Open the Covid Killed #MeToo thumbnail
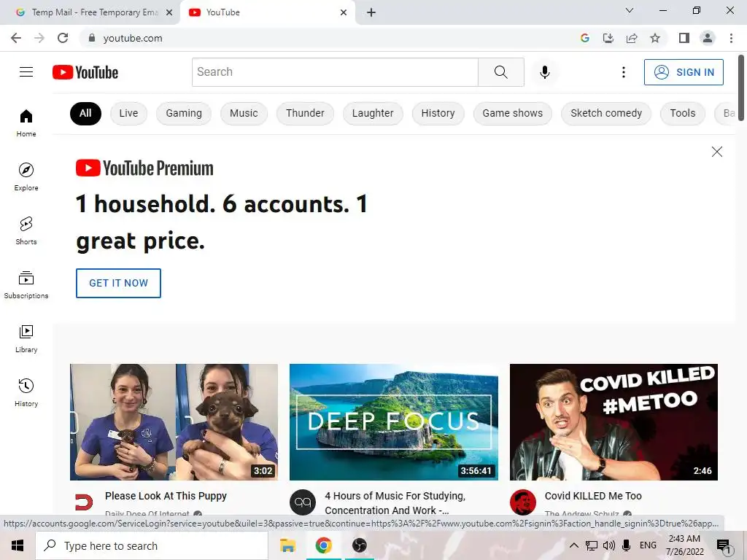The height and width of the screenshot is (560, 747). pyautogui.click(x=614, y=422)
